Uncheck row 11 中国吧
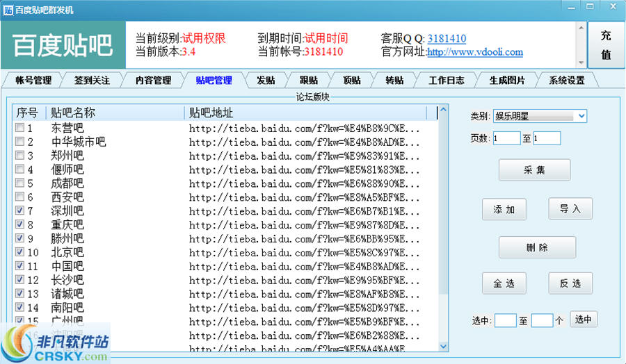626x364 pixels. (19, 265)
